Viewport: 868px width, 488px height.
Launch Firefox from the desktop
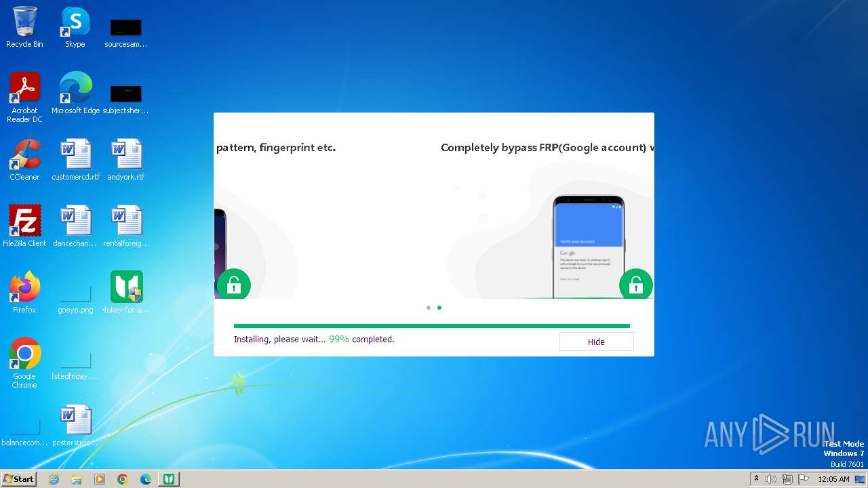point(24,292)
